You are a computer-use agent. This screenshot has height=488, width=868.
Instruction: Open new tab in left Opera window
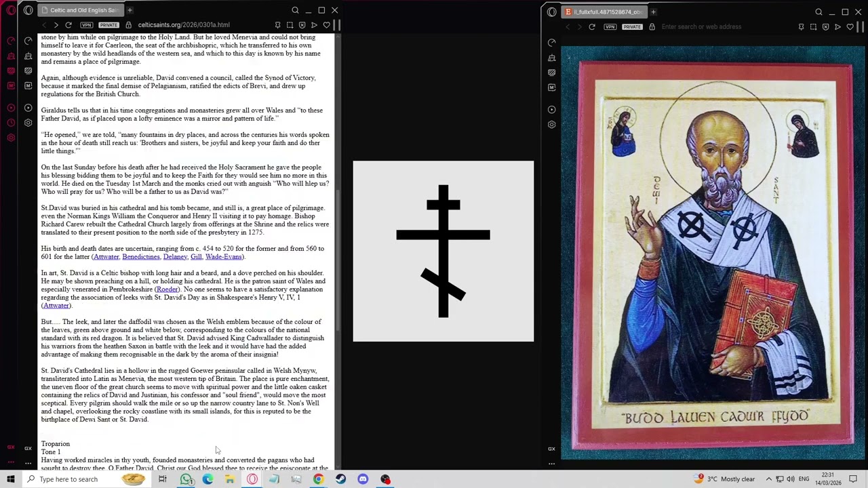[x=130, y=10]
